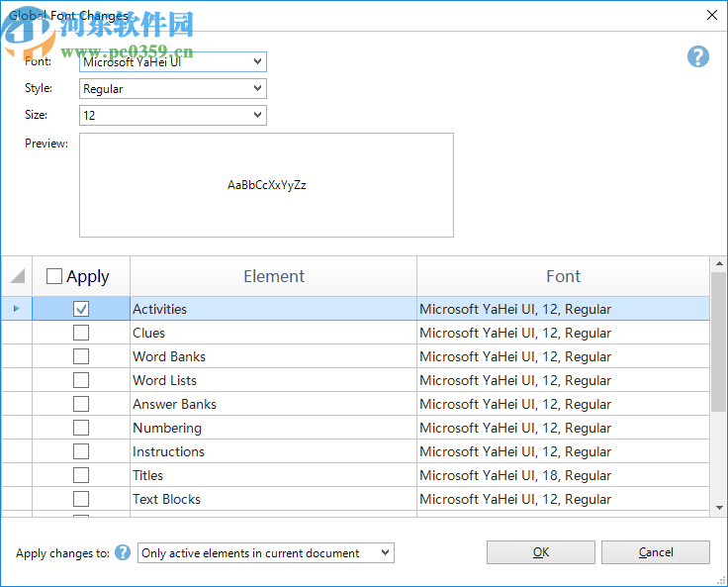The image size is (728, 587).
Task: Click the select-all triangle in grid corner
Action: tap(17, 277)
